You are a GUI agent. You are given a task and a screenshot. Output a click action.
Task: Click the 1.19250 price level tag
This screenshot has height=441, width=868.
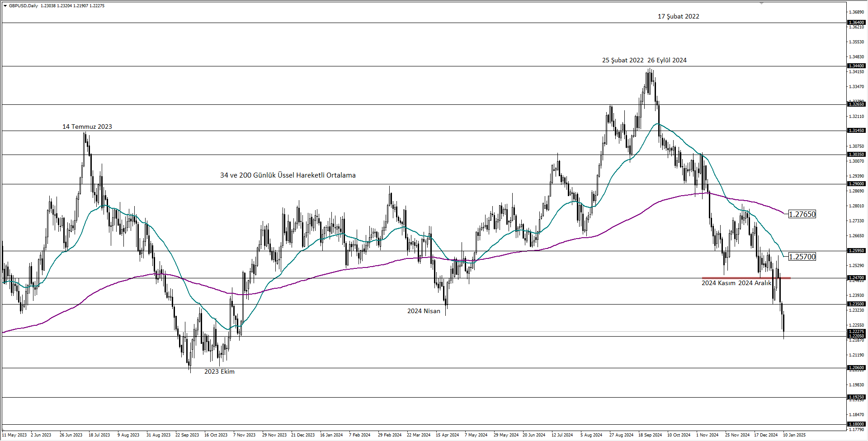click(x=856, y=397)
